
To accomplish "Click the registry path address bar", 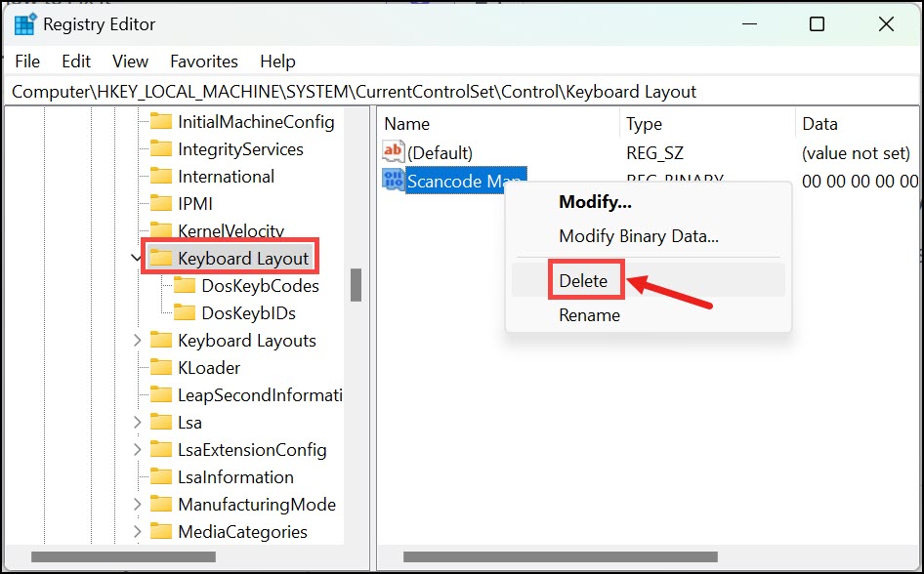I will [x=462, y=91].
